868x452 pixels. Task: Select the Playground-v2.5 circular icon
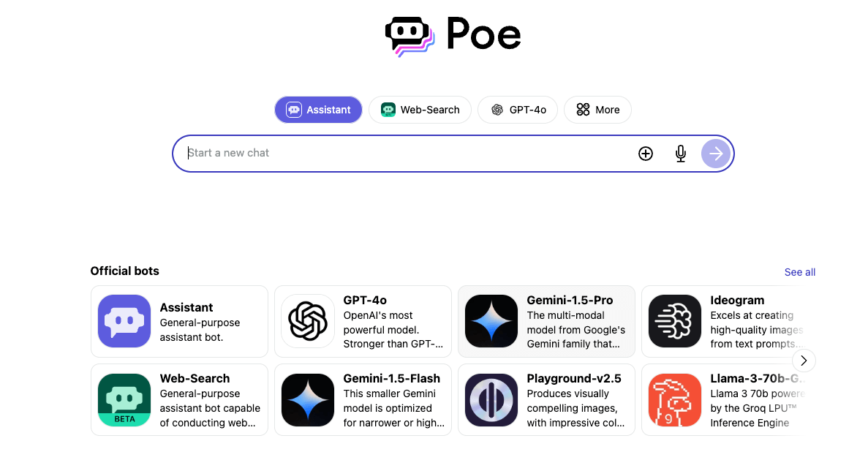click(491, 399)
